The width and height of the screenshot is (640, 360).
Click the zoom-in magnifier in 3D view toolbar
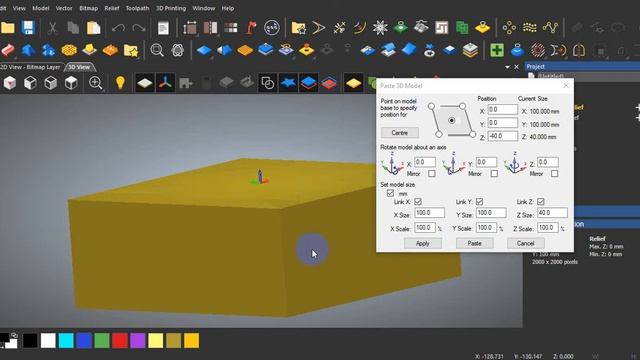click(x=96, y=83)
